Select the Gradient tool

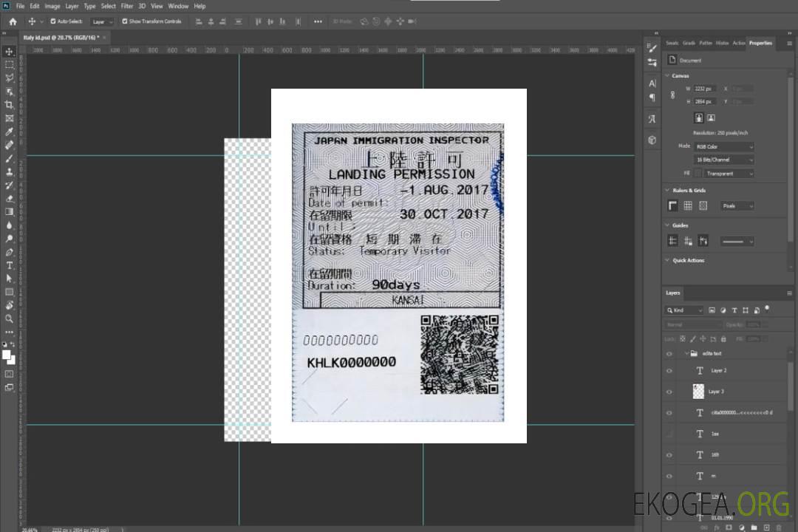(x=9, y=212)
